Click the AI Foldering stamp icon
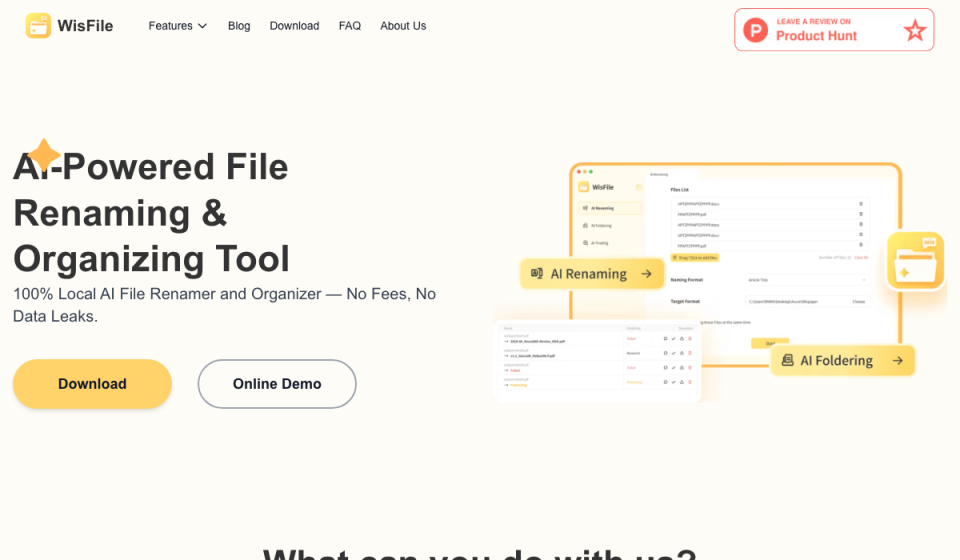 [788, 360]
